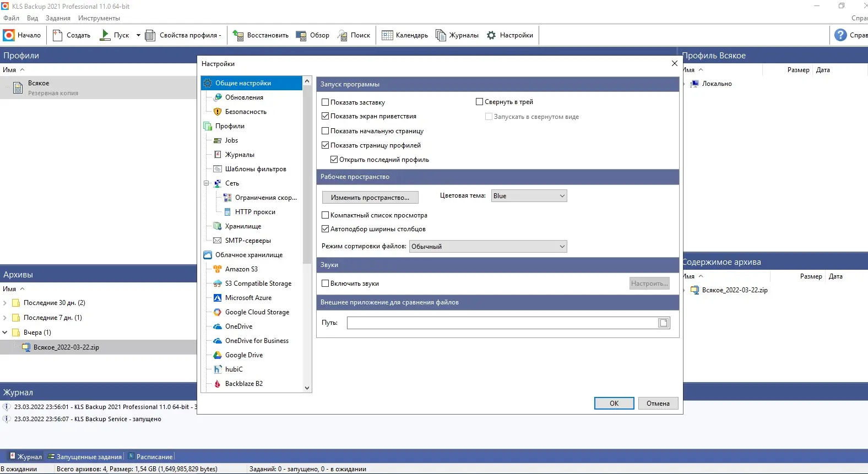Open the Инструменты menu

tap(99, 18)
